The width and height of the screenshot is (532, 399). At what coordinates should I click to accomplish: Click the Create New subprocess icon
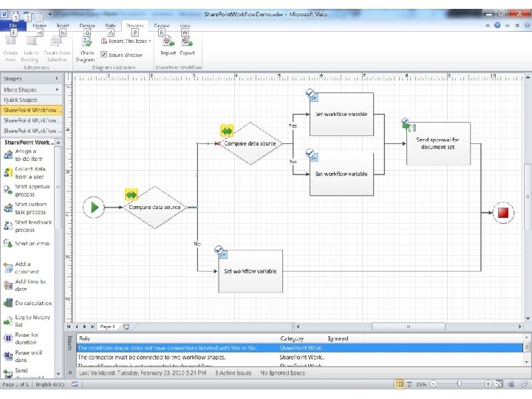coord(10,41)
